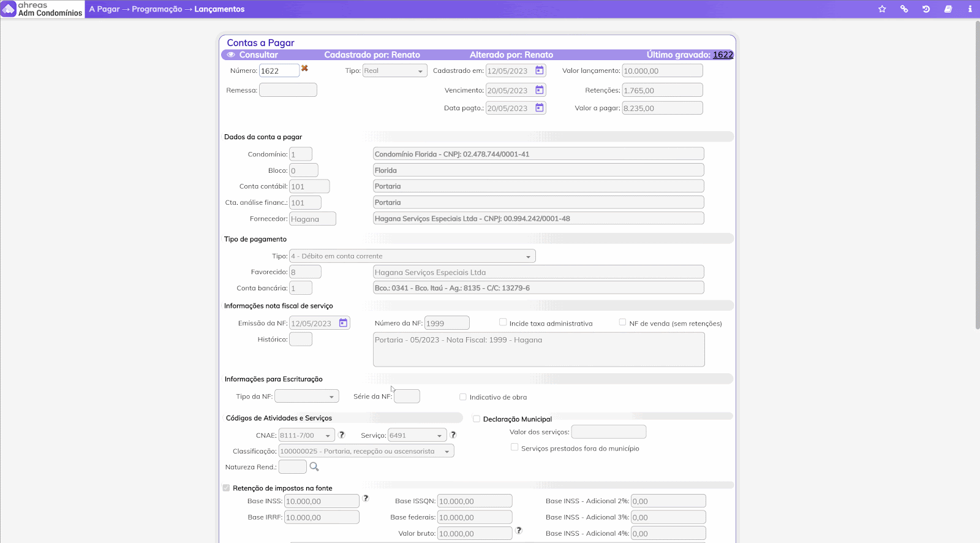This screenshot has width=980, height=543.
Task: Open calendar picker for Vencimento date
Action: pyautogui.click(x=540, y=90)
